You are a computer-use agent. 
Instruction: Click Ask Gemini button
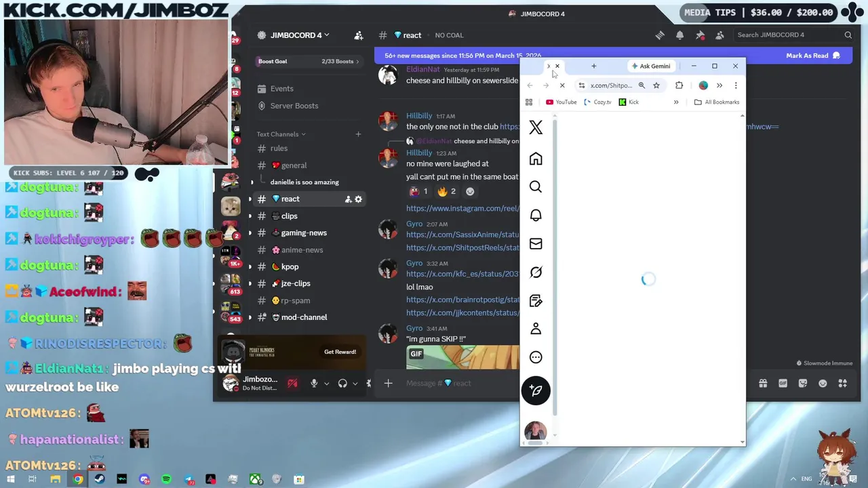point(651,66)
